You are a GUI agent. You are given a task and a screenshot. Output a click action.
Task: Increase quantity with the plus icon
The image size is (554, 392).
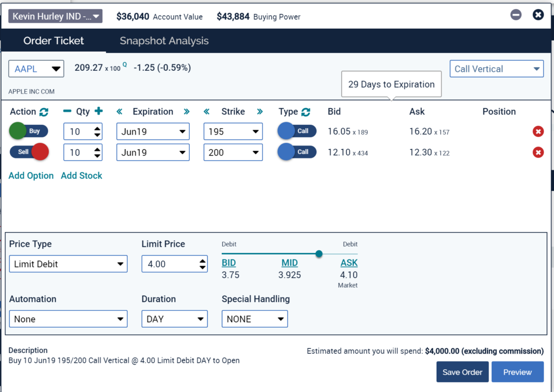(x=98, y=111)
